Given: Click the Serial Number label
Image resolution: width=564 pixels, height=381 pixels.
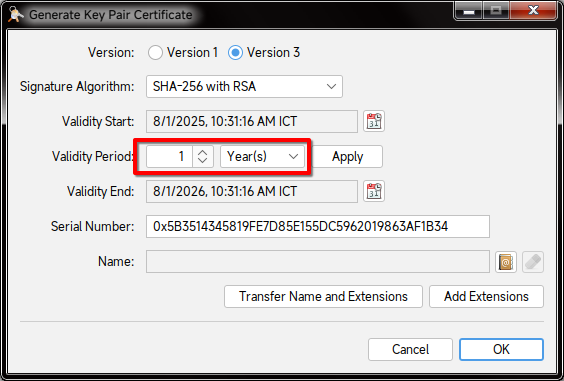Looking at the screenshot, I should (x=92, y=227).
